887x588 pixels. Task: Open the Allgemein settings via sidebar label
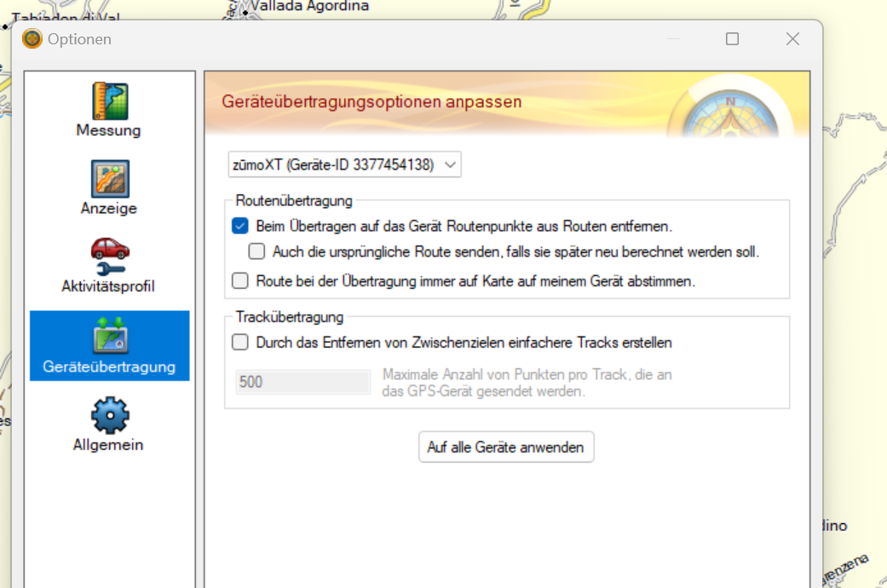tap(108, 444)
